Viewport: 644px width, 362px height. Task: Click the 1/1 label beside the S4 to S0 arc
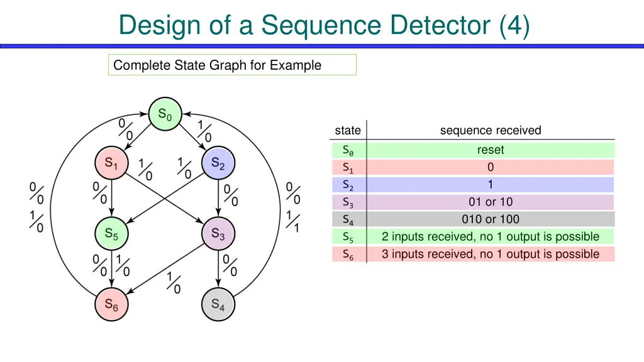pyautogui.click(x=293, y=222)
